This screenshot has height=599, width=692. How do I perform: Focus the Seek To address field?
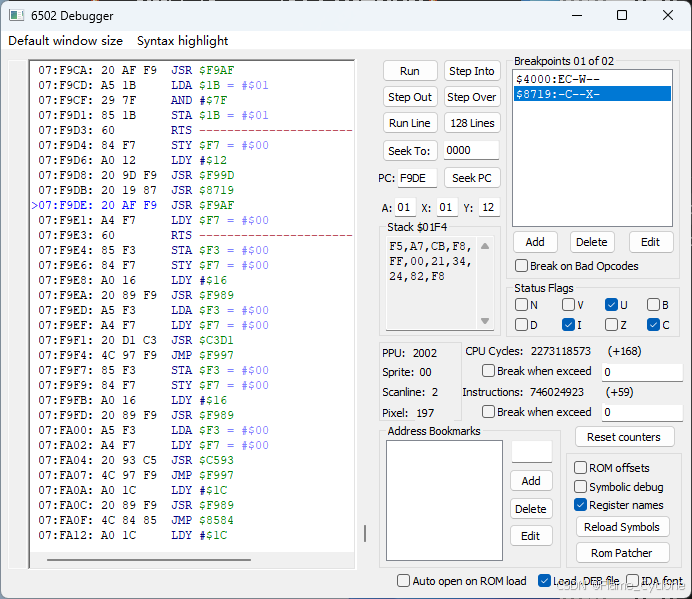471,151
